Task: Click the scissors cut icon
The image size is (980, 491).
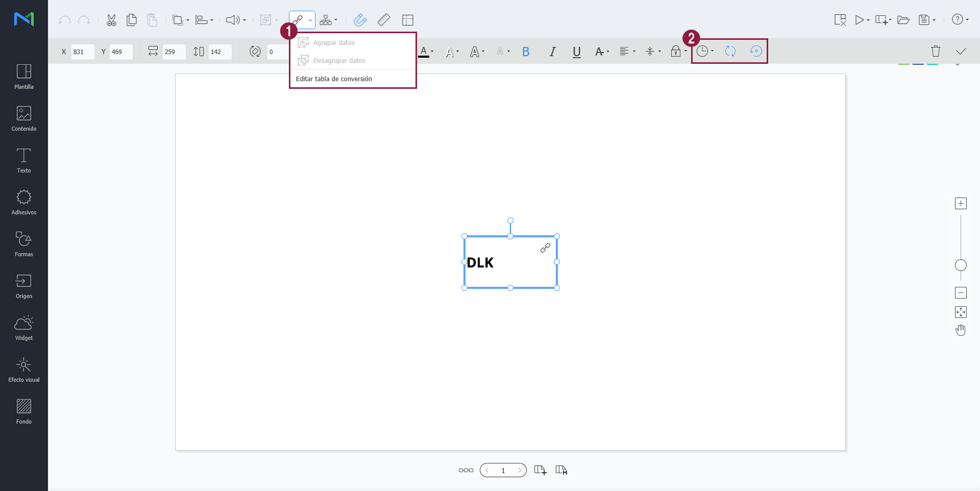Action: [111, 20]
